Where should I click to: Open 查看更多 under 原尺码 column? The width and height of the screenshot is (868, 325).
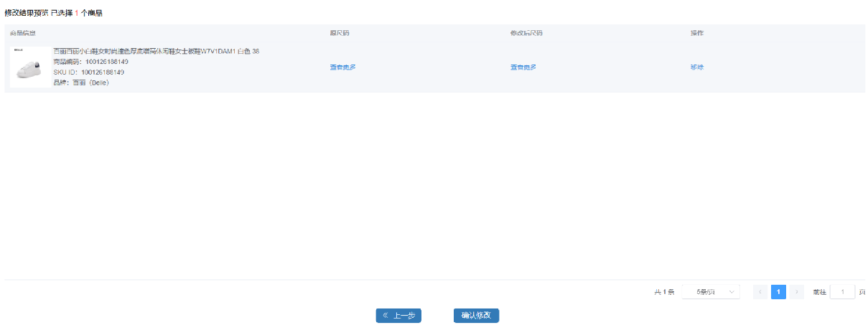coord(342,67)
